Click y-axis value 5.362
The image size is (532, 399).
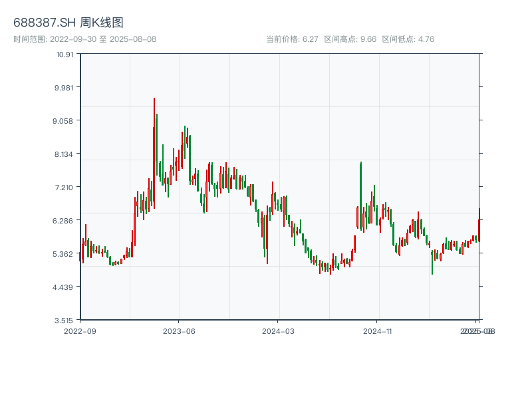click(63, 254)
